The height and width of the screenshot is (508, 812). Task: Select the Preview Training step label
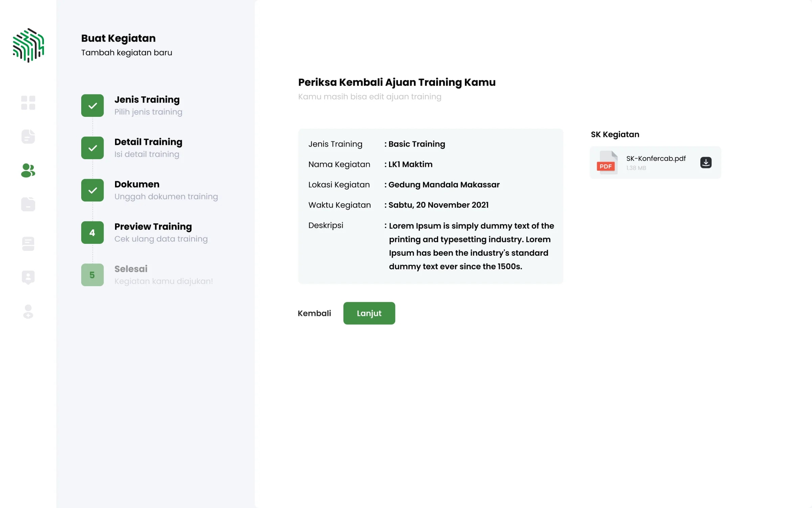click(153, 227)
